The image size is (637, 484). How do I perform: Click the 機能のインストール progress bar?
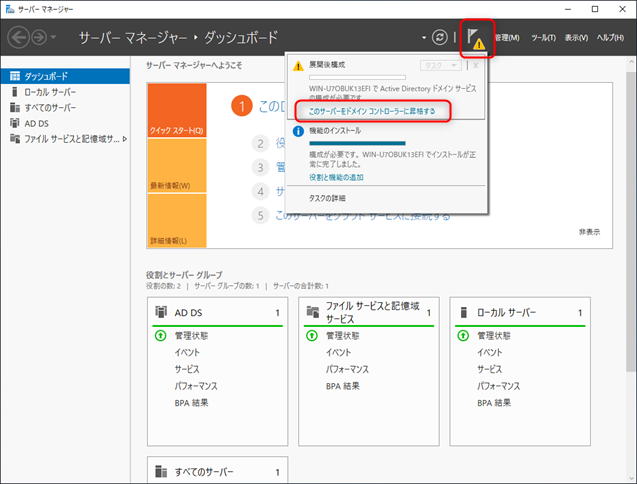[357, 143]
